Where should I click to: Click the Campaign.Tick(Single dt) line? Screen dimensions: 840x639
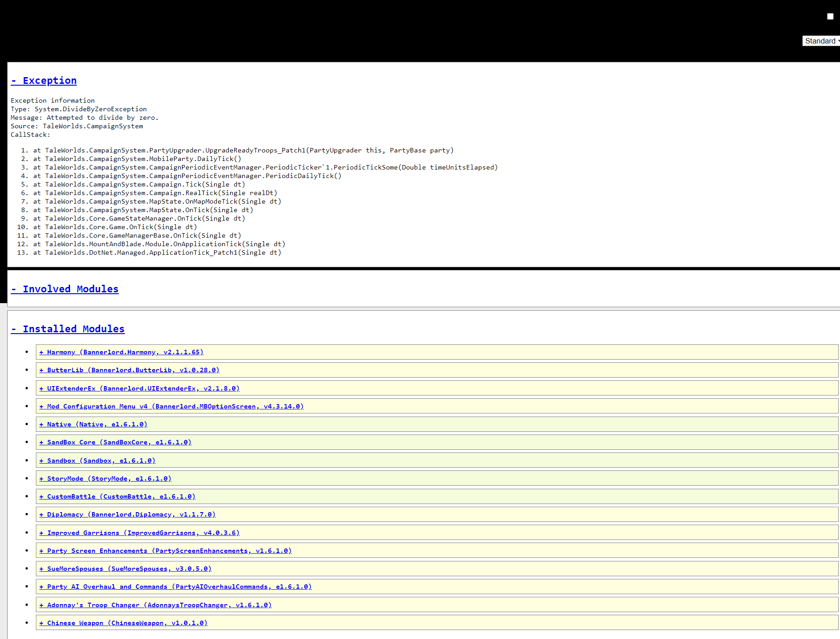pyautogui.click(x=139, y=184)
